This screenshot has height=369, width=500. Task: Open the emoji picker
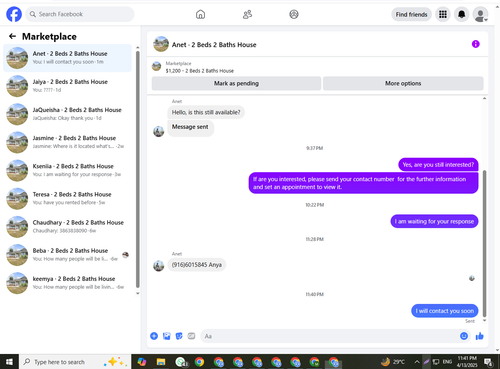click(464, 336)
